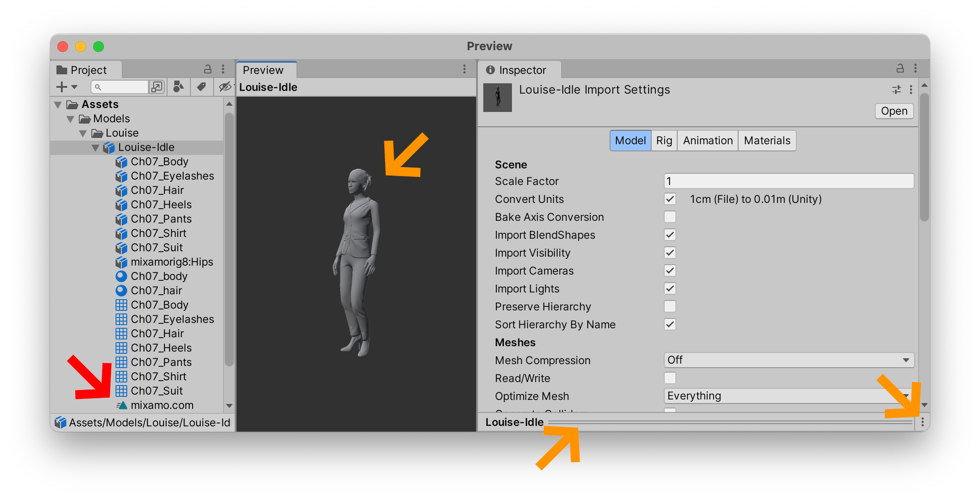The height and width of the screenshot is (498, 980).
Task: Select the Ch07_body material asset
Action: pyautogui.click(x=159, y=276)
